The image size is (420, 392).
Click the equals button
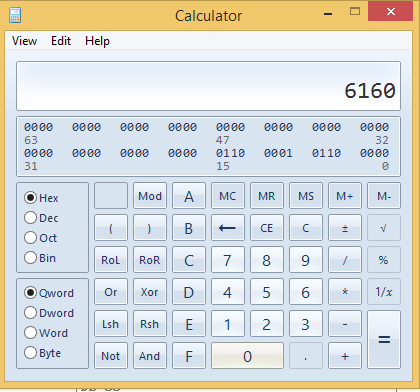(384, 340)
